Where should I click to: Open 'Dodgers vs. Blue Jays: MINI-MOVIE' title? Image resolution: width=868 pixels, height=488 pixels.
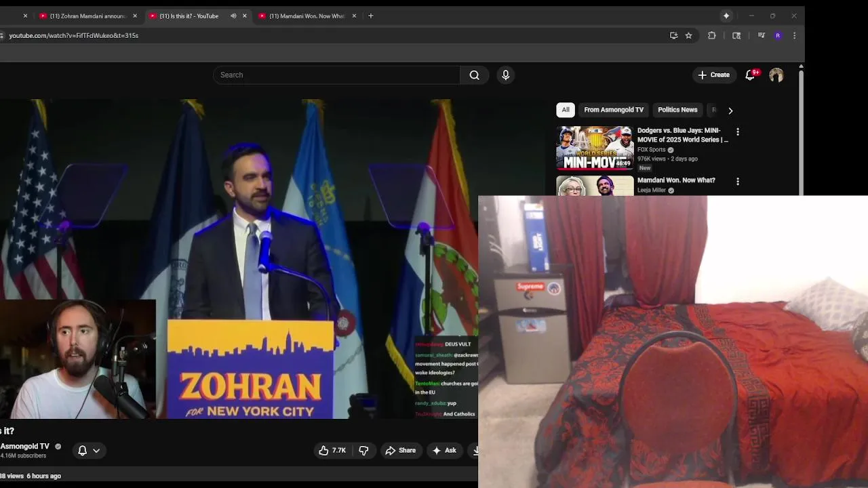[x=682, y=135]
